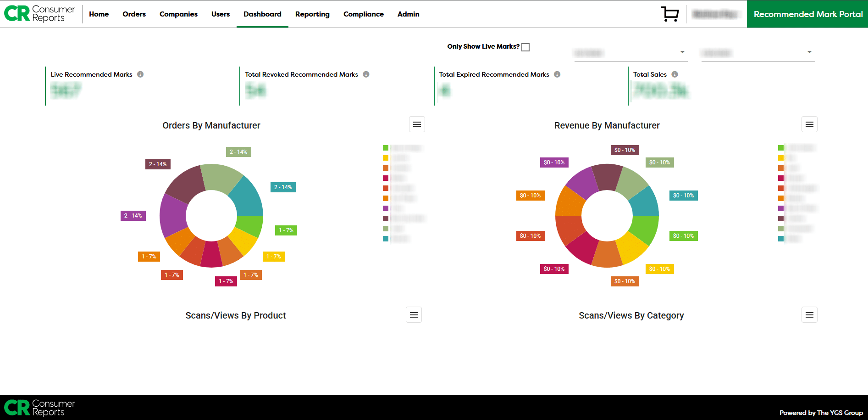Viewport: 868px width, 420px height.
Task: Expand the second filter dropdown arrow
Action: (809, 52)
